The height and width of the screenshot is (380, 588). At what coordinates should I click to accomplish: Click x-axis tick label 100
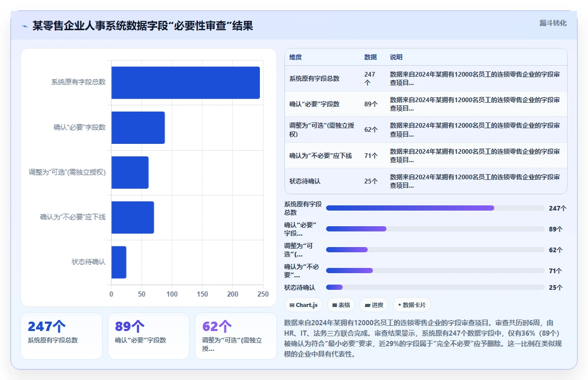(x=172, y=294)
